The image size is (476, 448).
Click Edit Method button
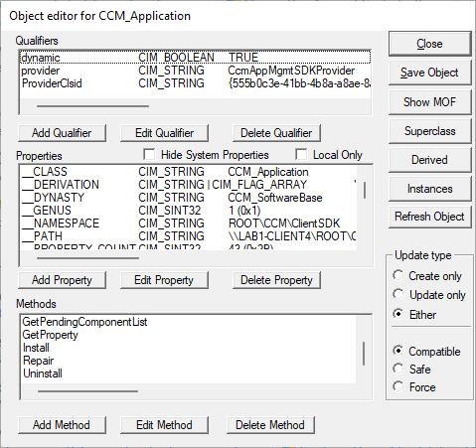(x=164, y=425)
